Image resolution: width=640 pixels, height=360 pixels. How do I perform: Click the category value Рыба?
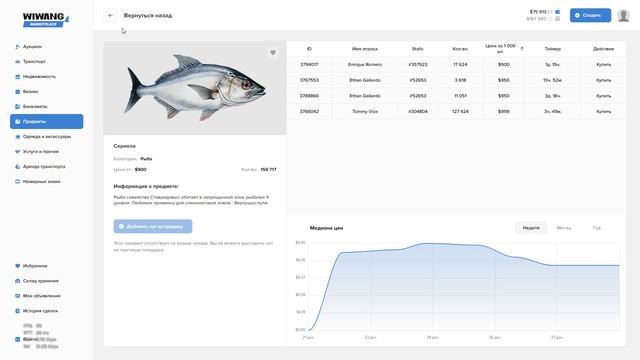[146, 159]
